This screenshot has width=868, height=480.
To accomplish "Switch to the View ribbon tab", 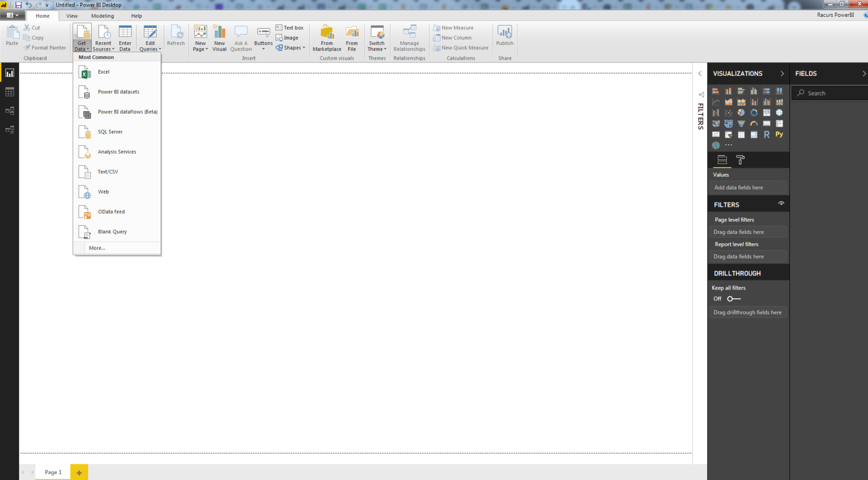I will pos(72,16).
